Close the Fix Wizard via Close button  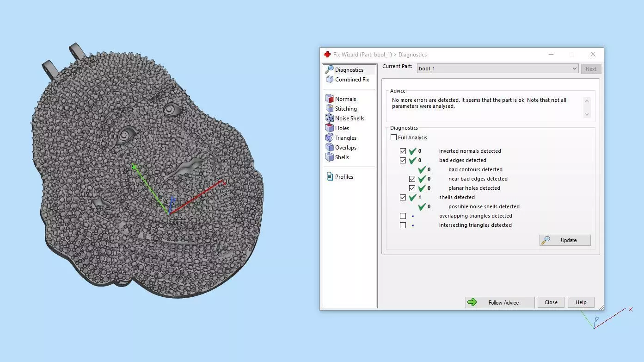[551, 302]
